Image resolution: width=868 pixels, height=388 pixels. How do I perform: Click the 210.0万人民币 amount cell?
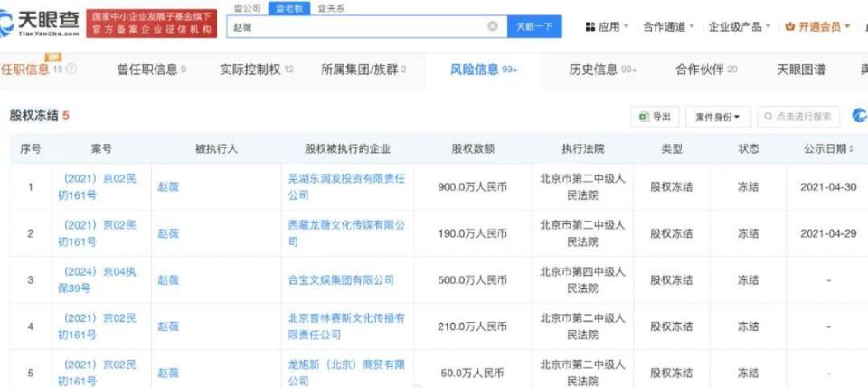472,326
